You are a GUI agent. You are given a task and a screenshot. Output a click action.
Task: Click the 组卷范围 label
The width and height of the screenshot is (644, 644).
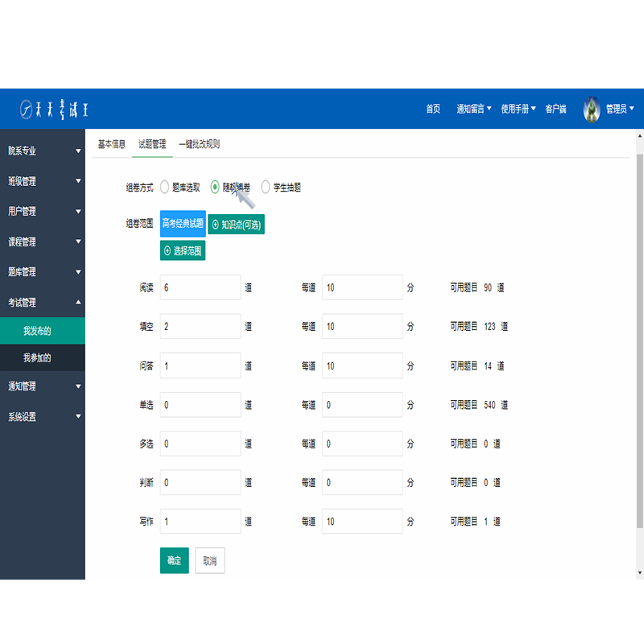point(139,224)
